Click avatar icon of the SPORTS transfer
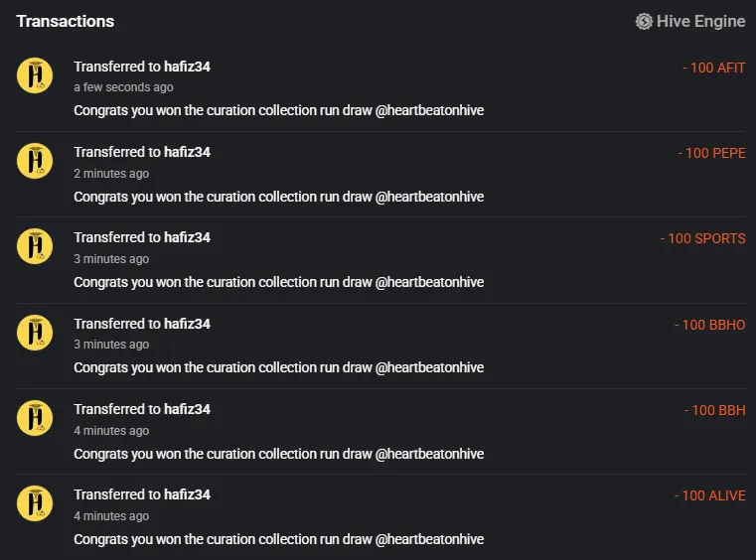 [x=35, y=246]
